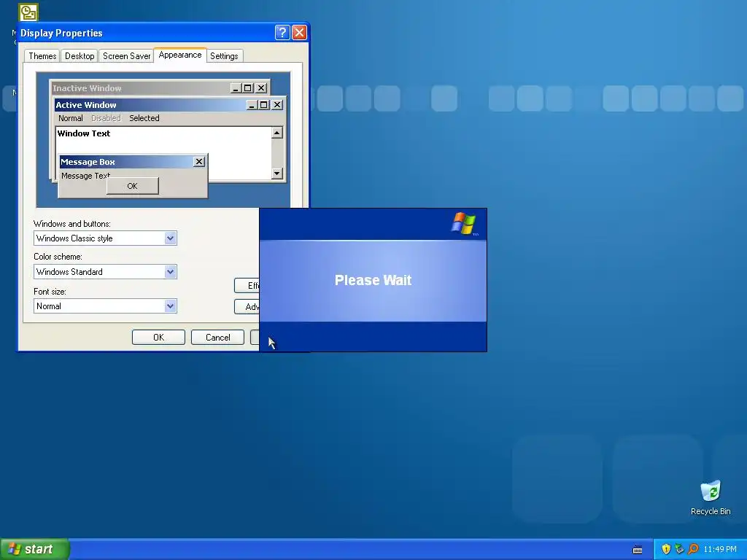
Task: Switch to the Screen Saver tab
Action: 126,56
